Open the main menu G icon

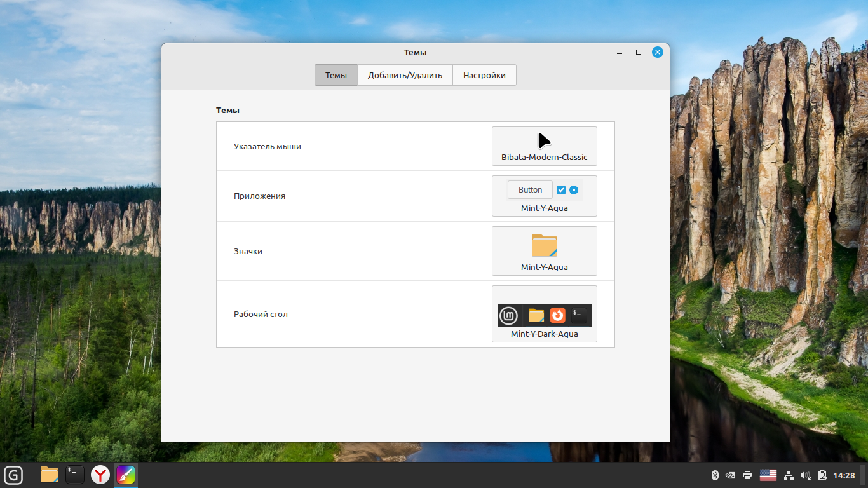pyautogui.click(x=13, y=475)
